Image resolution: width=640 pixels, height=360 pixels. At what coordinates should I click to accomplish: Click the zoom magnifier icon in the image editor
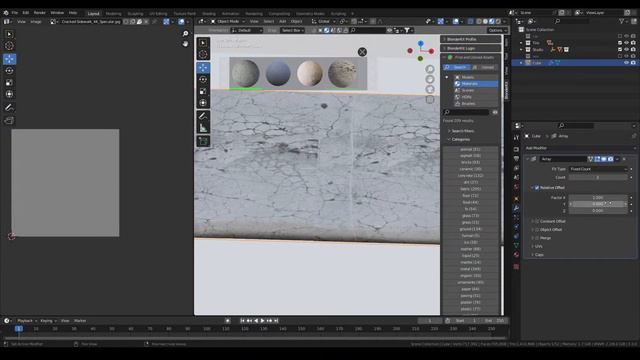click(185, 33)
